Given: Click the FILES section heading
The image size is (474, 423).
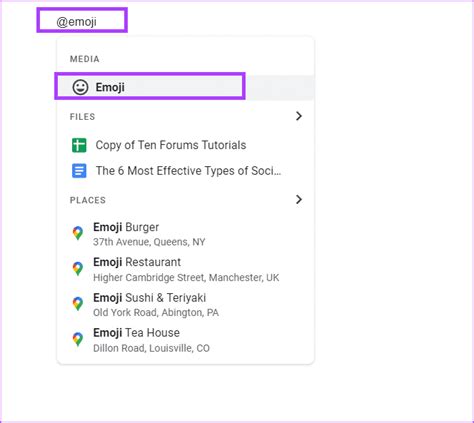Looking at the screenshot, I should (x=82, y=117).
